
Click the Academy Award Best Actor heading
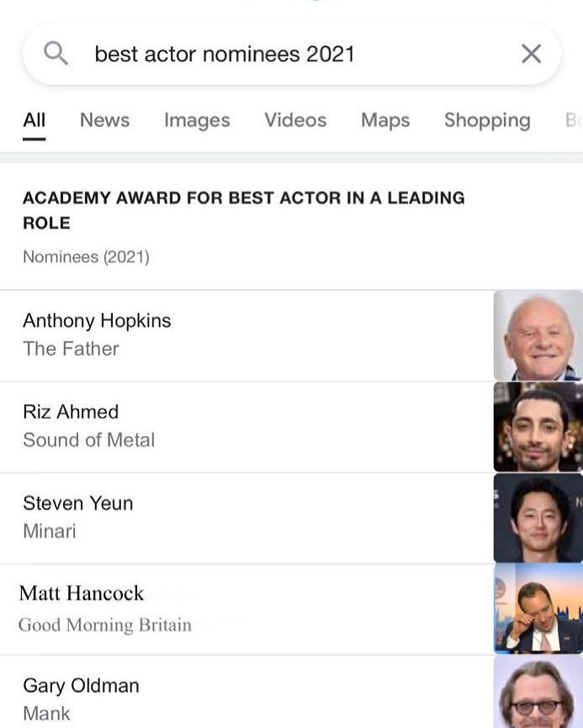point(243,210)
